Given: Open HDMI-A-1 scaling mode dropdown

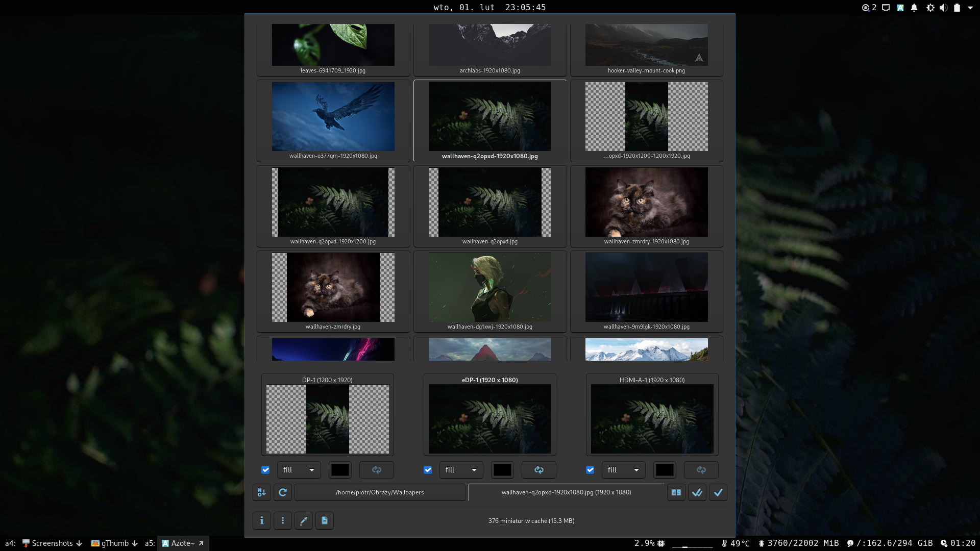Looking at the screenshot, I should point(623,470).
